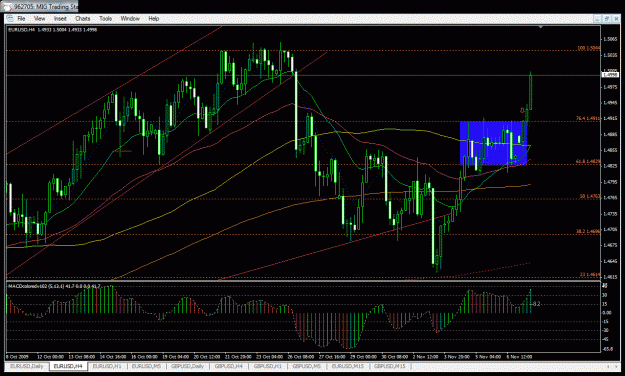The width and height of the screenshot is (625, 376).
Task: Minimize the chart child window
Action: [x=597, y=19]
